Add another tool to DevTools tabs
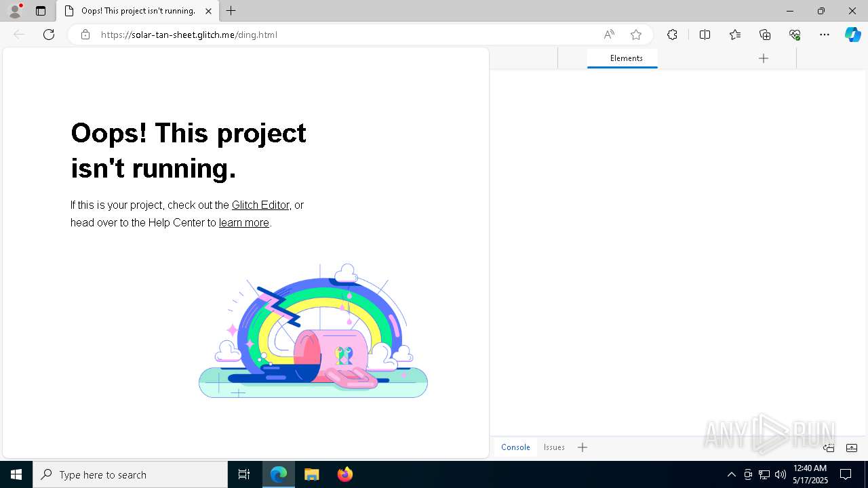Viewport: 868px width, 488px height. [x=764, y=58]
